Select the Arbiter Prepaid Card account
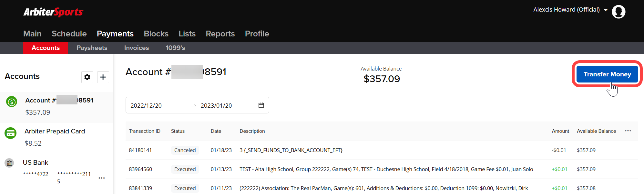Viewport: 644px width, 194px height. click(x=56, y=138)
